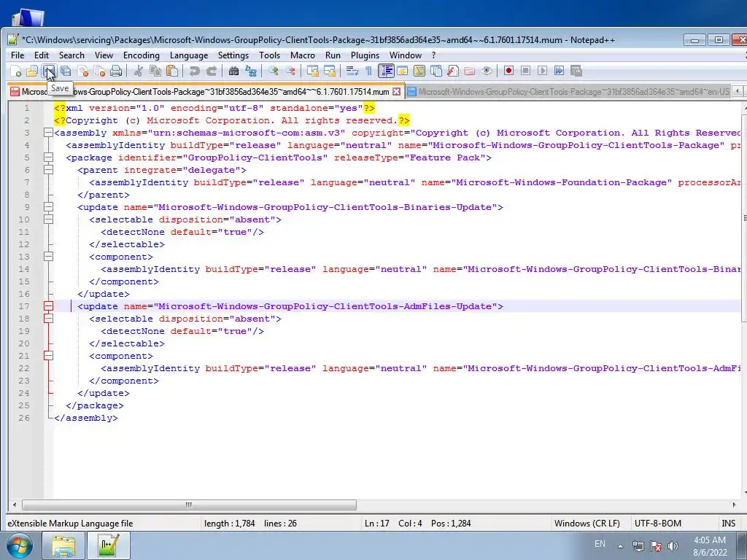Click the Ln : 17 position status field
747x560 pixels.
377,524
